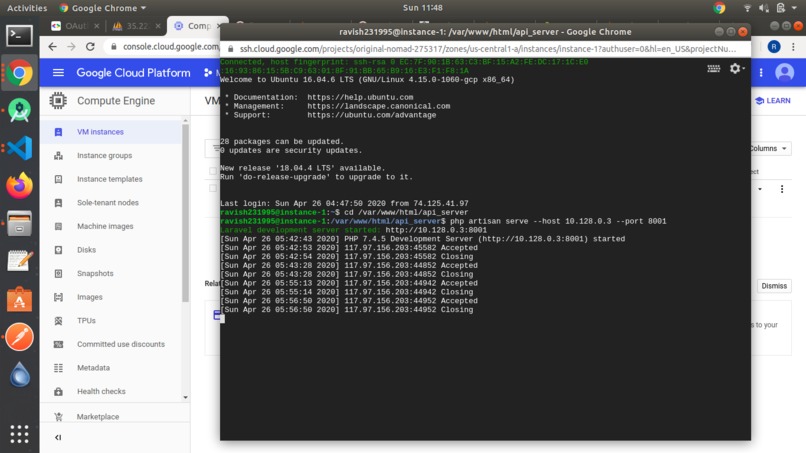Open the Files manager in the dock
This screenshot has height=453, width=806.
[x=19, y=224]
